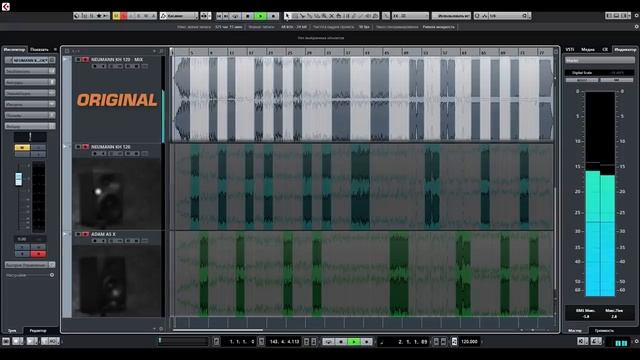Expand the fourth Inspector section

click(30, 104)
